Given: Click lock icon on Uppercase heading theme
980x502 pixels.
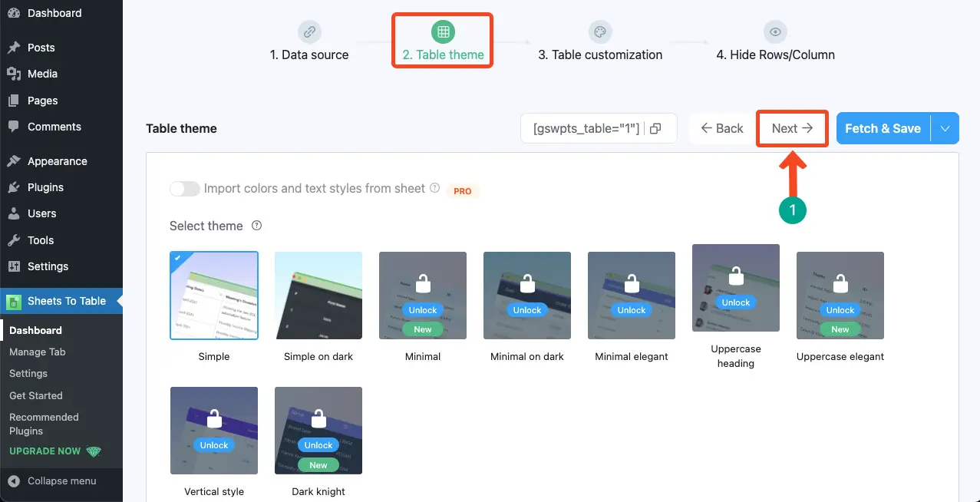Looking at the screenshot, I should click(736, 276).
